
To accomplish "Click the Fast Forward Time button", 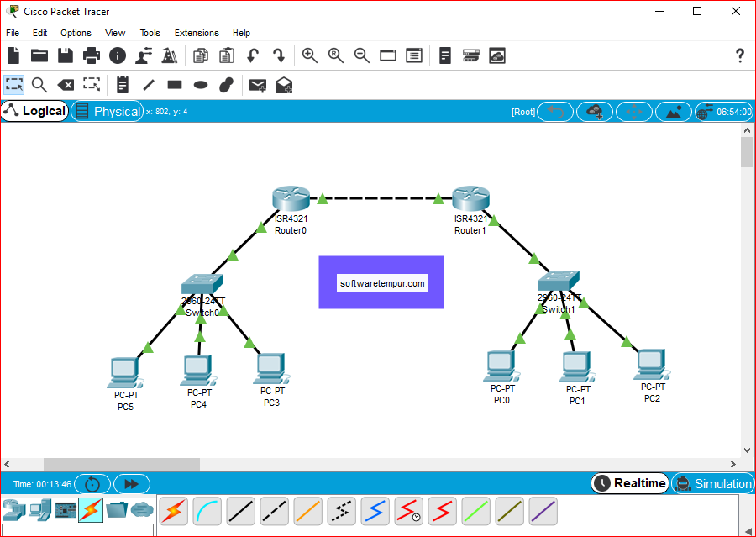I will (x=132, y=484).
